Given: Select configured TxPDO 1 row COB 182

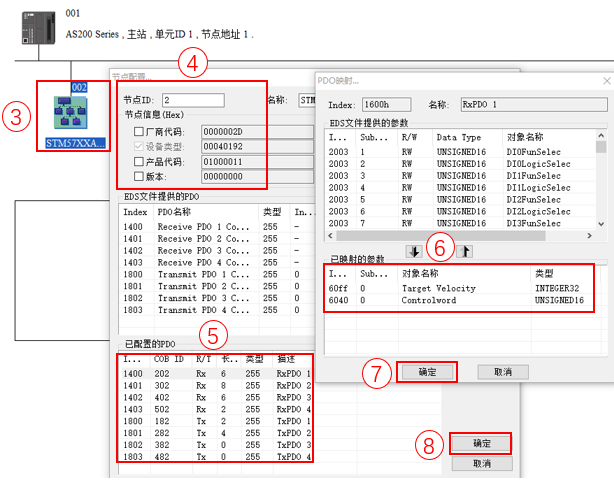Looking at the screenshot, I should point(215,421).
